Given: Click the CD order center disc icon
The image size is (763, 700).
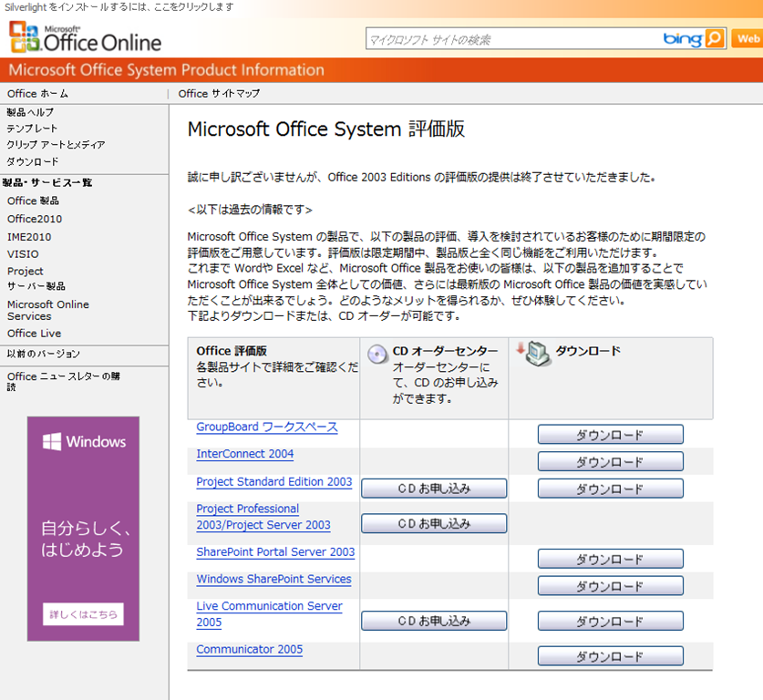Looking at the screenshot, I should tap(377, 355).
